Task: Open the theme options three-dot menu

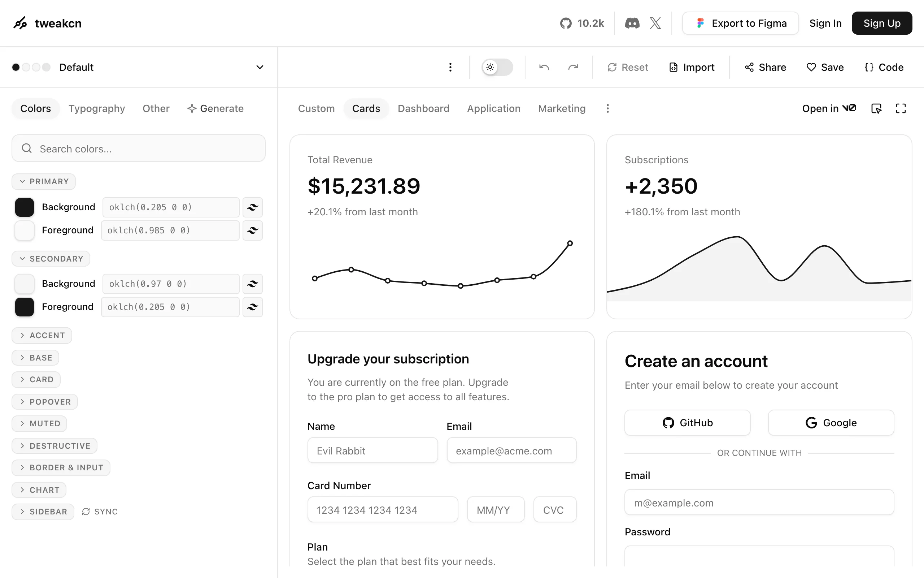Action: tap(450, 67)
